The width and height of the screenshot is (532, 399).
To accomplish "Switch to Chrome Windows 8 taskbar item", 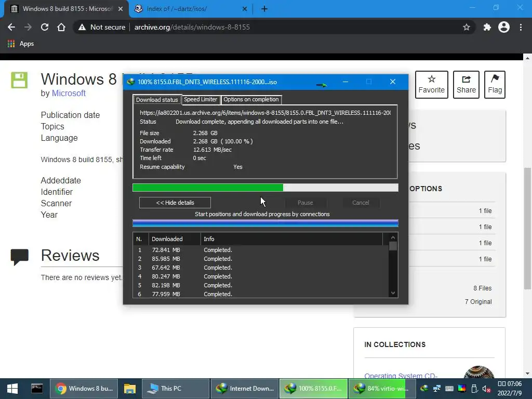I will tap(84, 389).
